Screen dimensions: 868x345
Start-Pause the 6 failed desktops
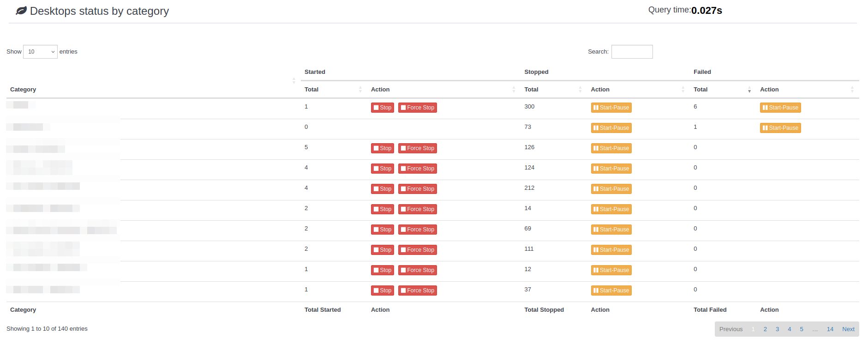click(780, 108)
